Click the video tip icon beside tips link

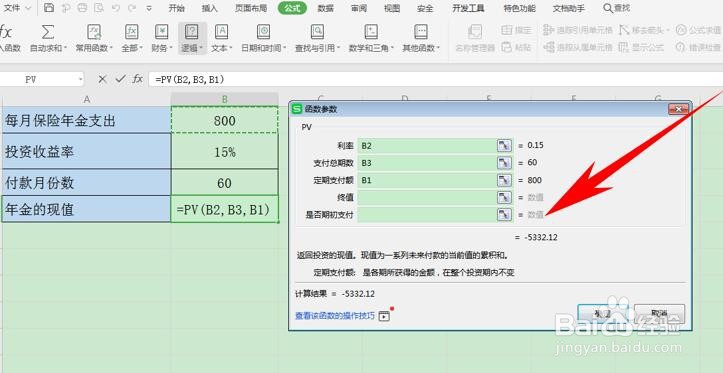384,316
